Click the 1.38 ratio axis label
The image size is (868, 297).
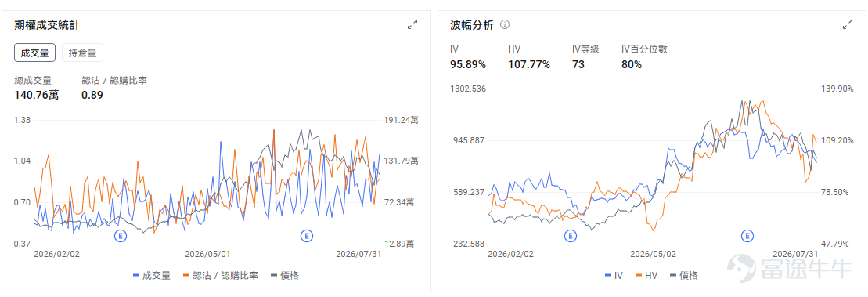[22, 120]
